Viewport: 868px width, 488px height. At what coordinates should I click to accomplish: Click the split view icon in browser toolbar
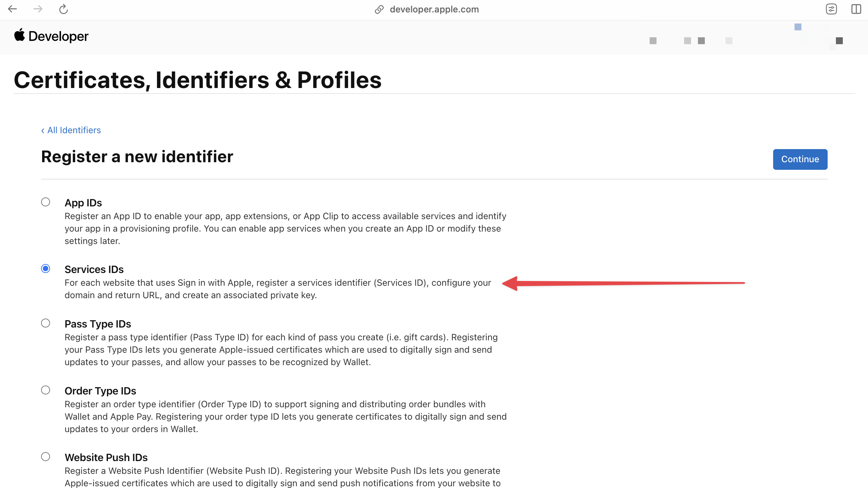click(856, 9)
